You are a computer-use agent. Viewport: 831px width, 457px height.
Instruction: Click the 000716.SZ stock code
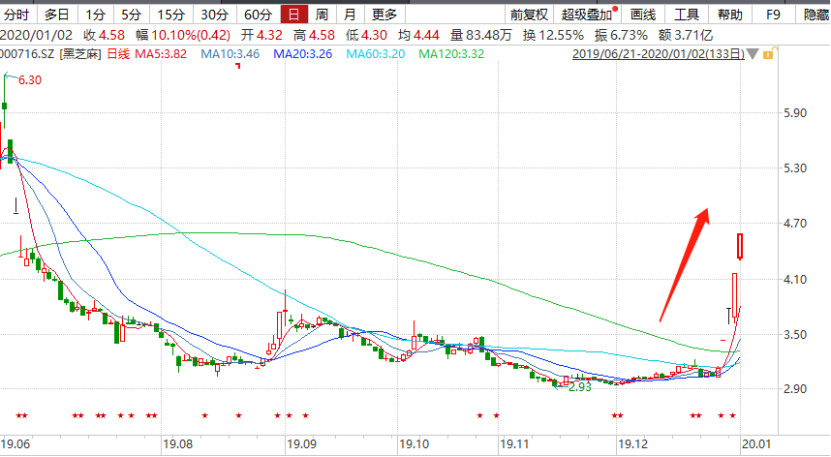click(x=28, y=54)
